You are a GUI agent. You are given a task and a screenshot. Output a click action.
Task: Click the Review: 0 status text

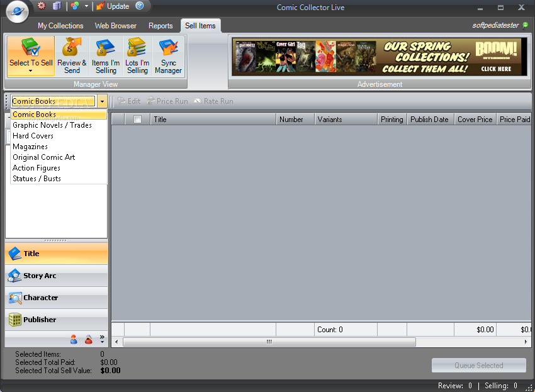pyautogui.click(x=455, y=386)
